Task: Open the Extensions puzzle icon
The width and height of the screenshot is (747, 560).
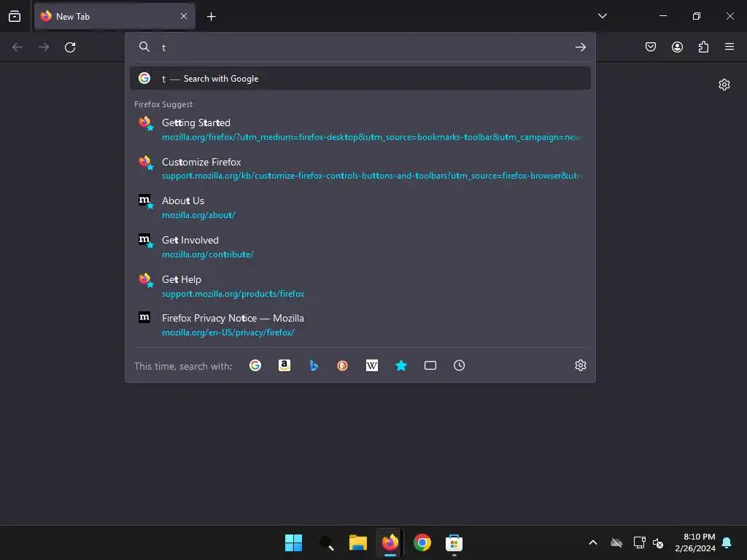Action: [x=703, y=47]
